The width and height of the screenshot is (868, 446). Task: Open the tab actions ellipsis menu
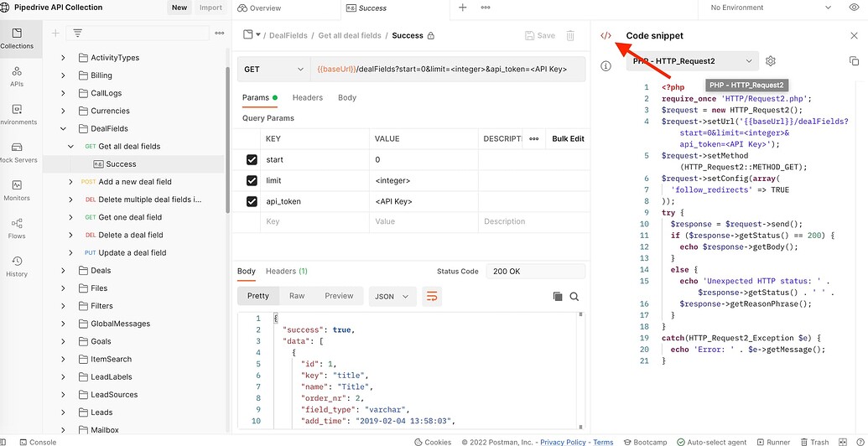coord(486,8)
